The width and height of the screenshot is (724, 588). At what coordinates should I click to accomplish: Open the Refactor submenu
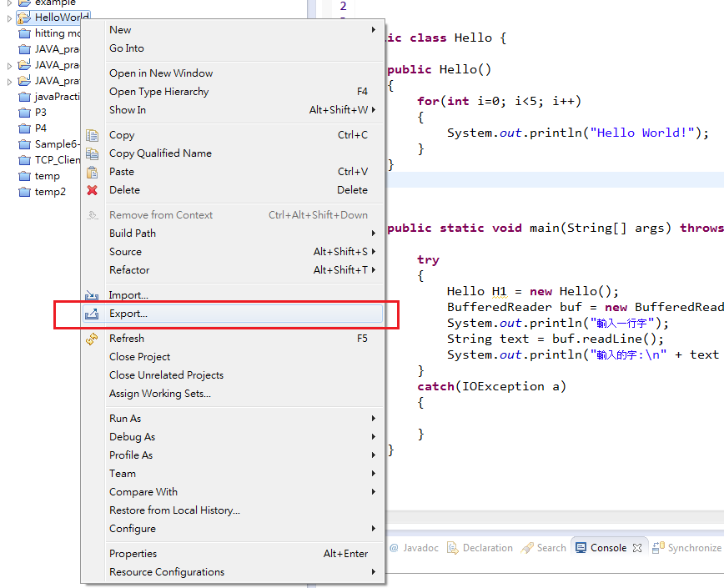tap(244, 270)
